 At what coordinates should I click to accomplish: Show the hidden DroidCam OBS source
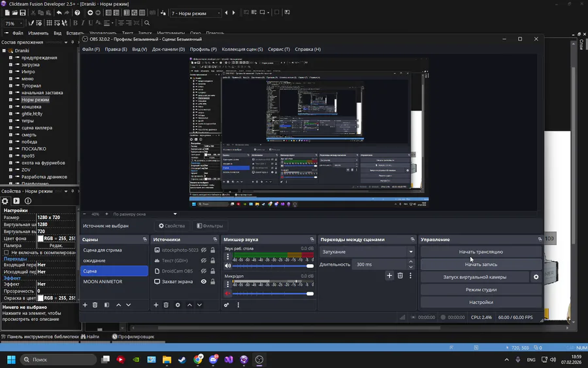pyautogui.click(x=204, y=271)
